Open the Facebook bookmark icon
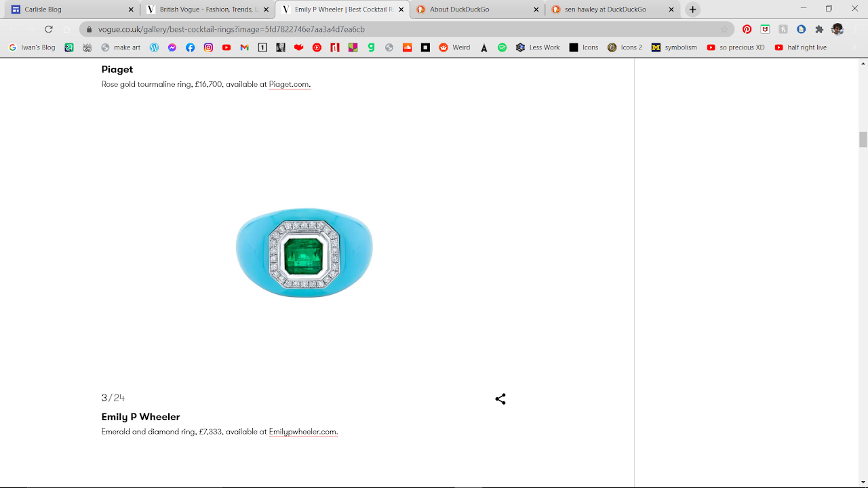The height and width of the screenshot is (488, 868). tap(190, 47)
